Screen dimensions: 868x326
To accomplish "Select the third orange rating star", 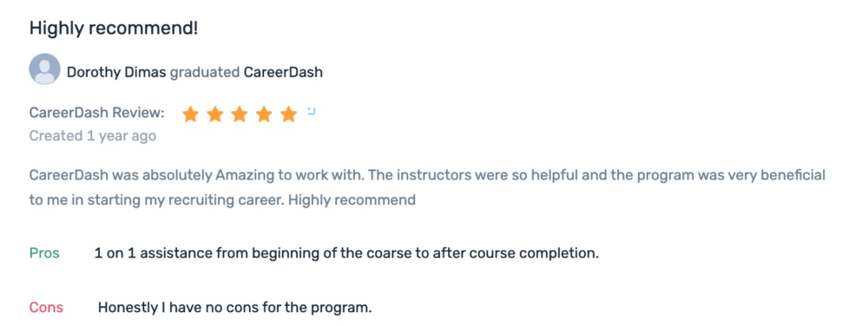I will [x=240, y=114].
